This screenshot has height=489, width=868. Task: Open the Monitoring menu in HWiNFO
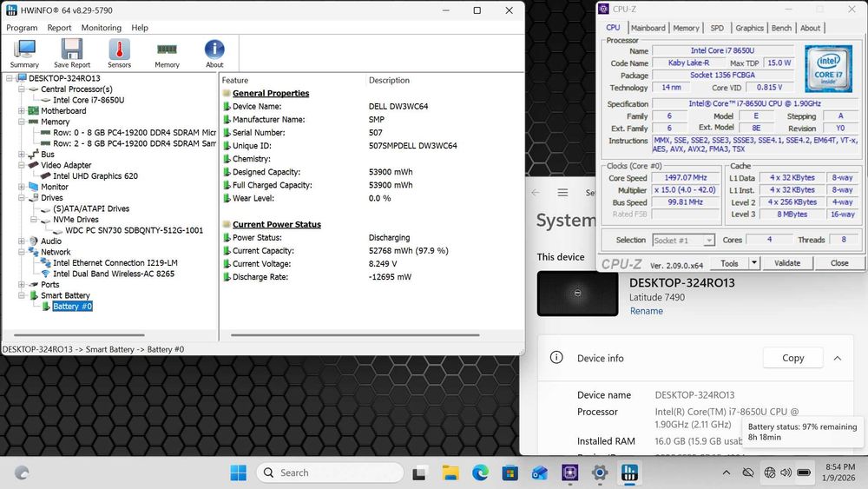[102, 28]
